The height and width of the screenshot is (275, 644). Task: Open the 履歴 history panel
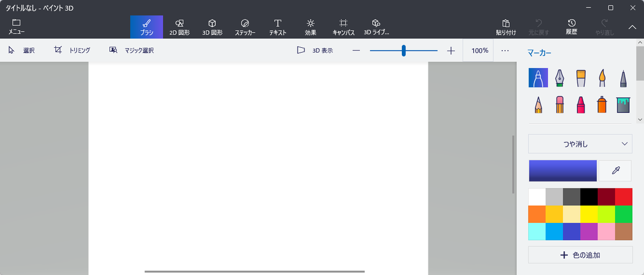click(x=571, y=27)
